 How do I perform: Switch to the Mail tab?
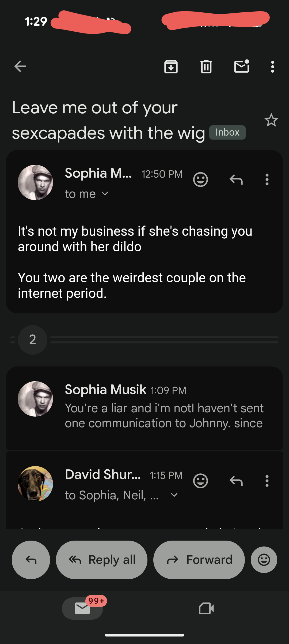82,608
